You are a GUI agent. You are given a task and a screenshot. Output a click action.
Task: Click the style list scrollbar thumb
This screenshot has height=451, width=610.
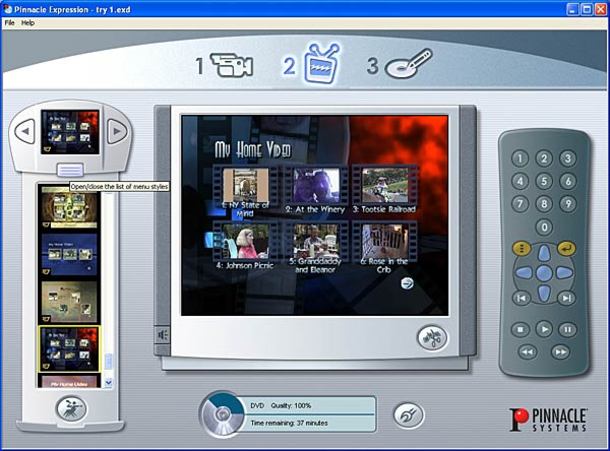pos(109,362)
